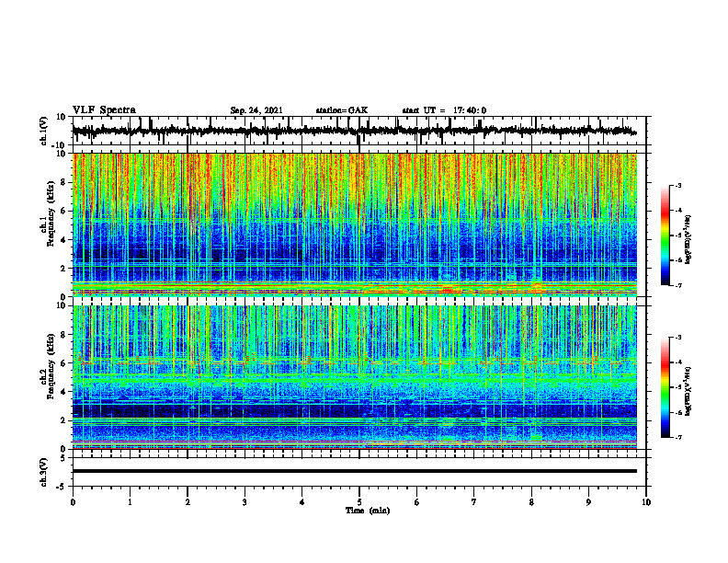Click the "5" tick of the ch.3(V) axis

64,457
